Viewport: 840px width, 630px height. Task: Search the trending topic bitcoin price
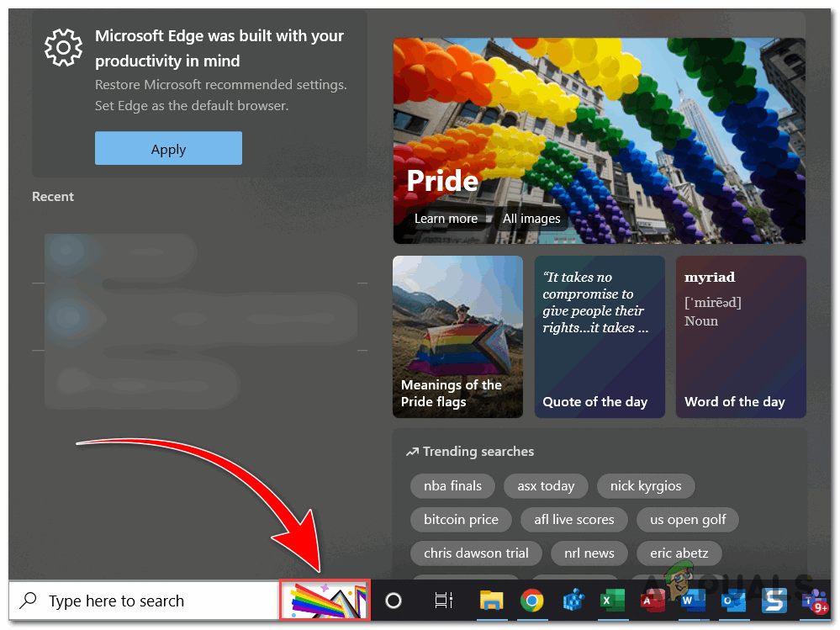[461, 520]
